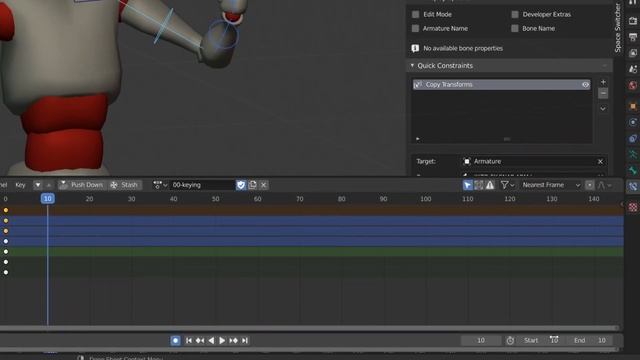Click the current frame field showing 10

coord(481,340)
